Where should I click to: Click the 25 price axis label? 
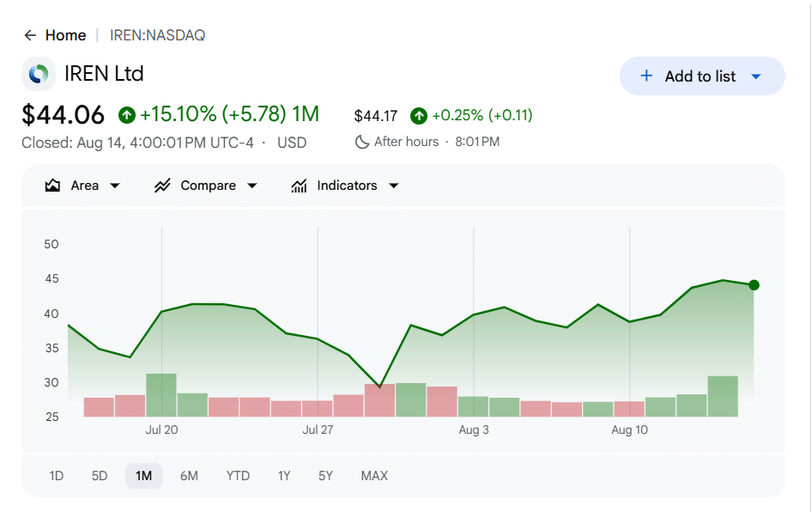pos(52,417)
